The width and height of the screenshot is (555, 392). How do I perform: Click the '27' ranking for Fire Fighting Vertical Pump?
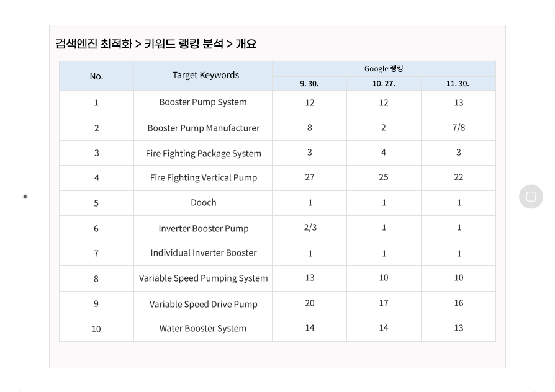310,177
